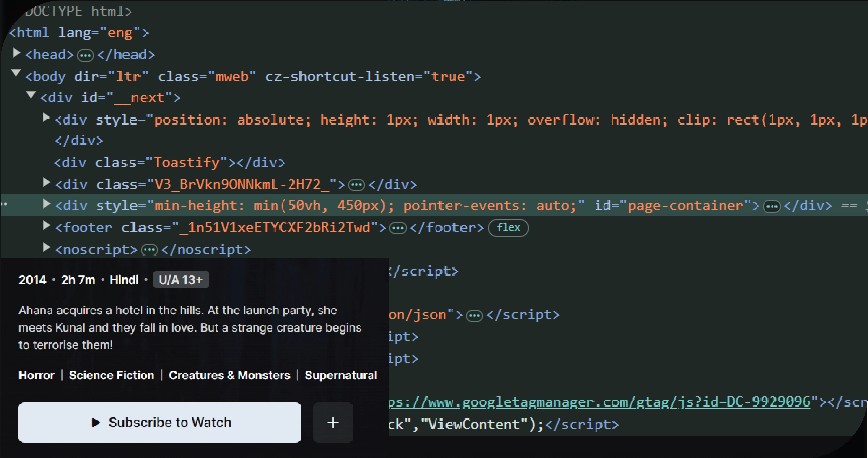The image size is (868, 458).
Task: Collapse the body element triangle
Action: [16, 73]
